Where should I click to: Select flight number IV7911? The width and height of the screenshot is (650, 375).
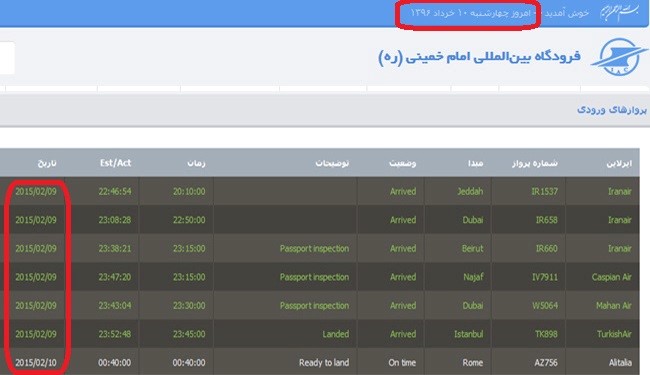(x=545, y=277)
